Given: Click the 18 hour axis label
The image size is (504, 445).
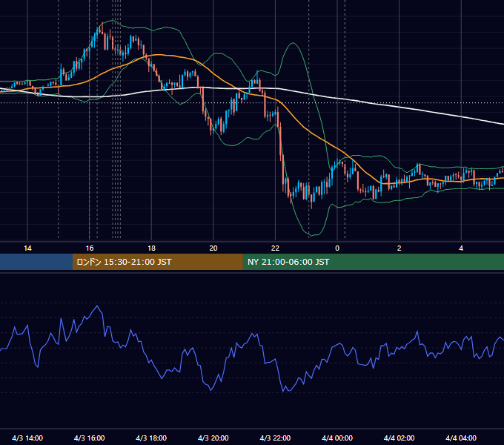Looking at the screenshot, I should pos(151,248).
